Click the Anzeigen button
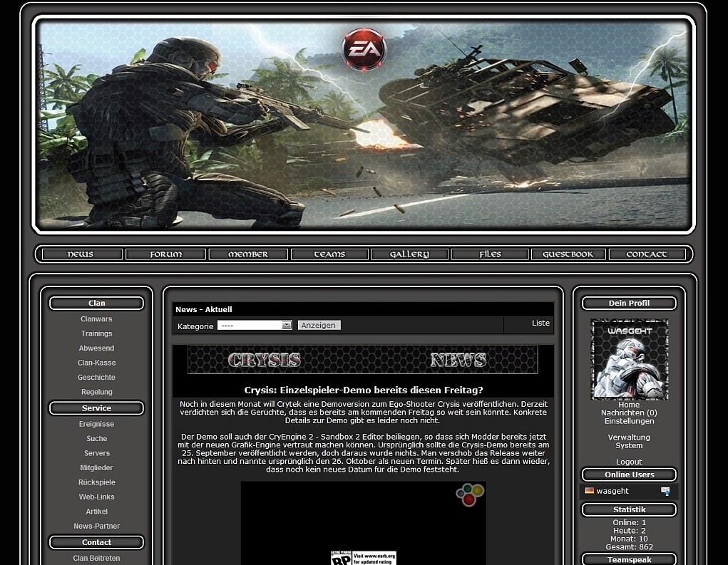 pyautogui.click(x=319, y=325)
